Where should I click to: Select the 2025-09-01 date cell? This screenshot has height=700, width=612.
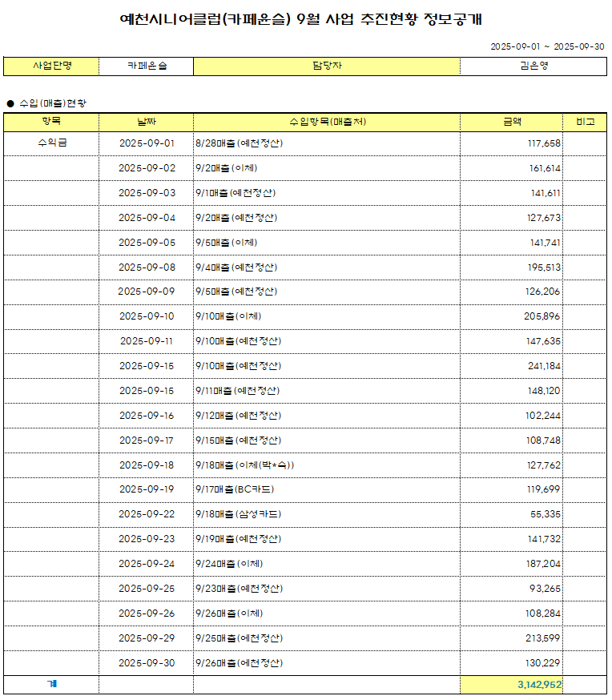click(x=146, y=143)
